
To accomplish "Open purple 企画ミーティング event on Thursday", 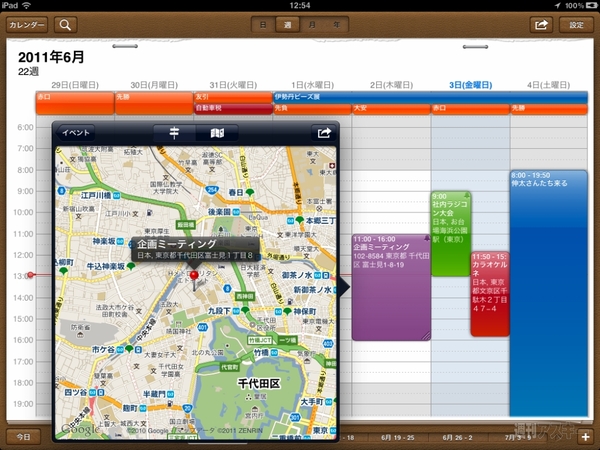I will pos(391,287).
